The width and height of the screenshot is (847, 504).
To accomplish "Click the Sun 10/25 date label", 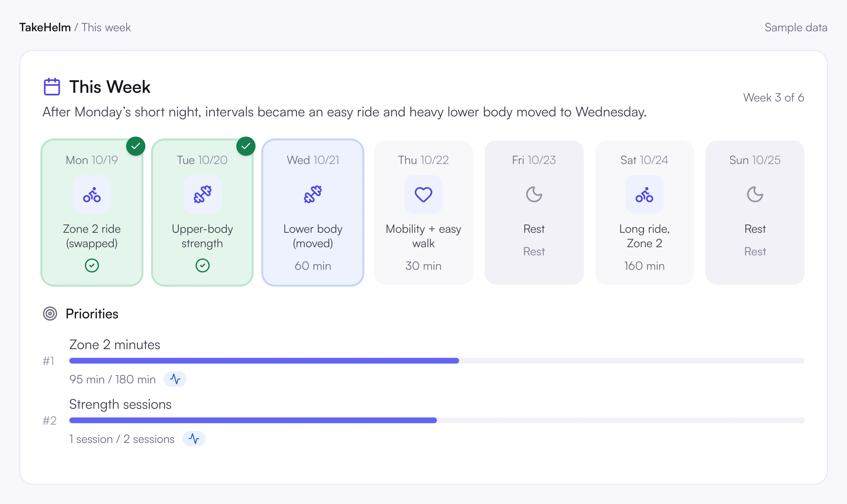I will 755,160.
